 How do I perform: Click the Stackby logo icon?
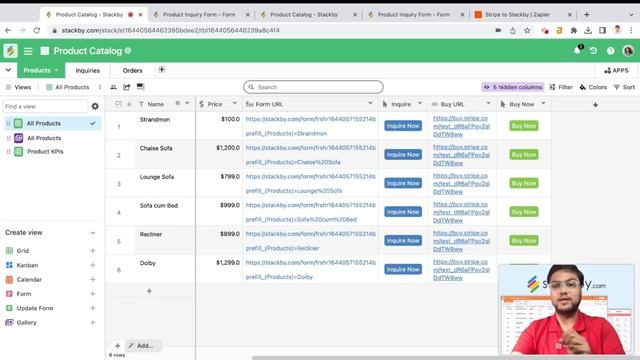(10, 51)
